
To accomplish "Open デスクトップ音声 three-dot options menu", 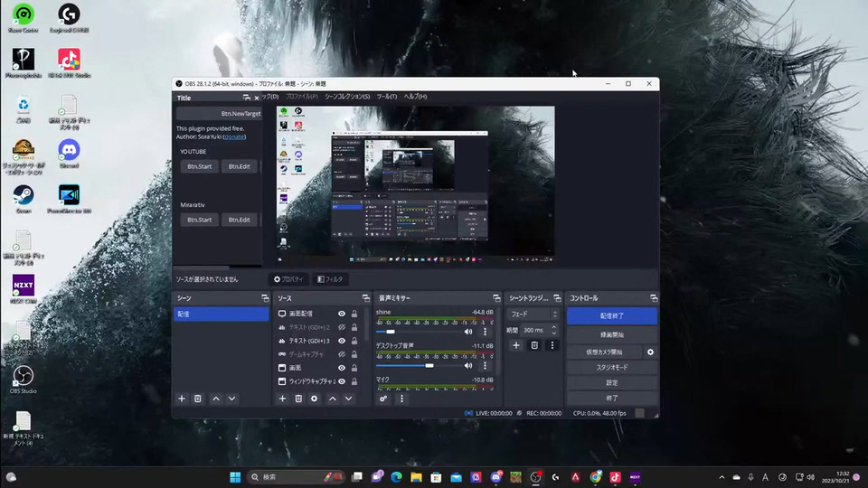I will pyautogui.click(x=485, y=365).
